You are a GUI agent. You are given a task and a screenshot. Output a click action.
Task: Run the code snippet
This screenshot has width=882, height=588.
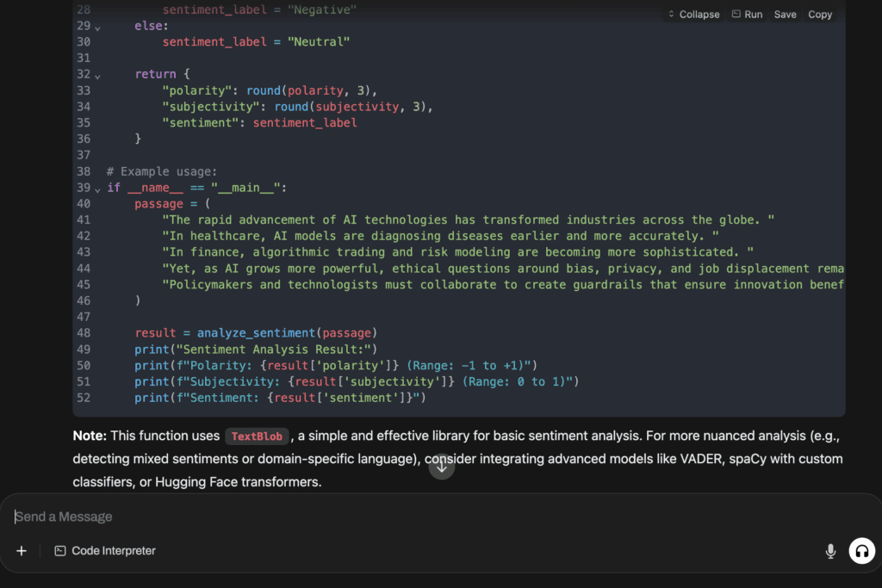pos(747,15)
